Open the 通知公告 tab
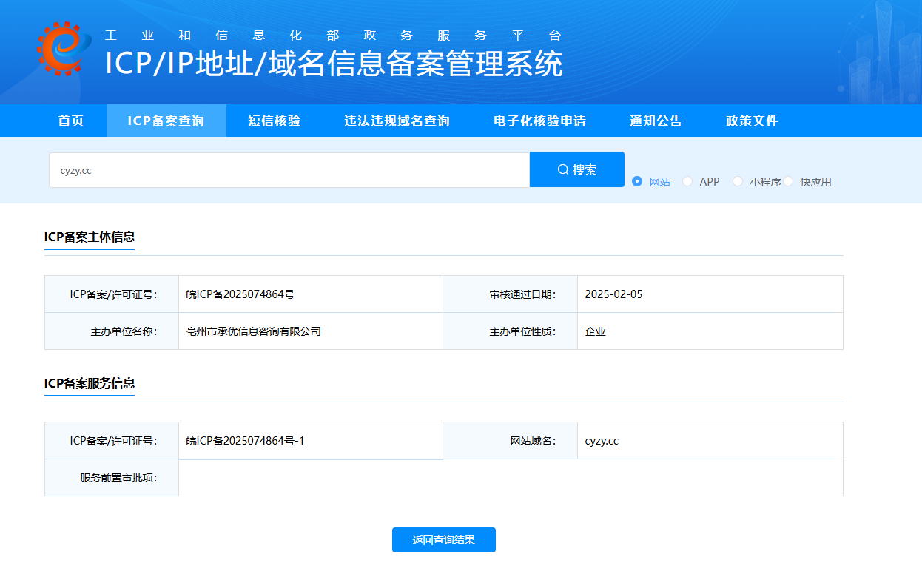This screenshot has height=588, width=922. pos(656,121)
